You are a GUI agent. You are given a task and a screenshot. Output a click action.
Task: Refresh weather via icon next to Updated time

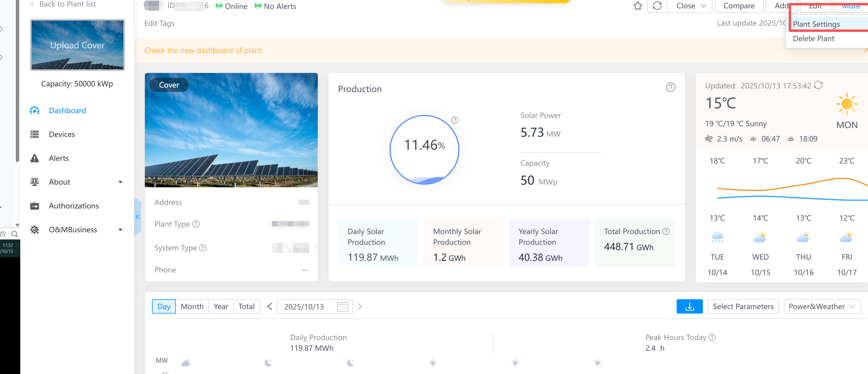[x=818, y=85]
